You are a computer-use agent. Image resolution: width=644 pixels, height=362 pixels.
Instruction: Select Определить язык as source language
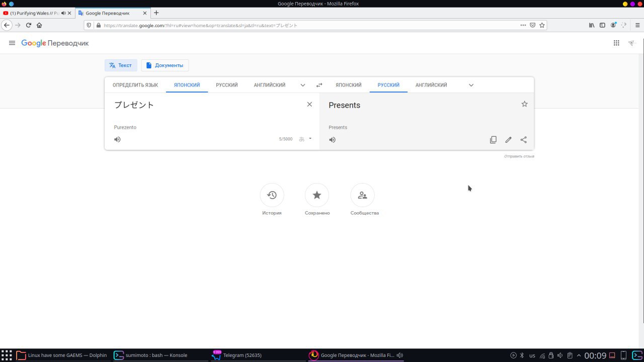point(135,85)
